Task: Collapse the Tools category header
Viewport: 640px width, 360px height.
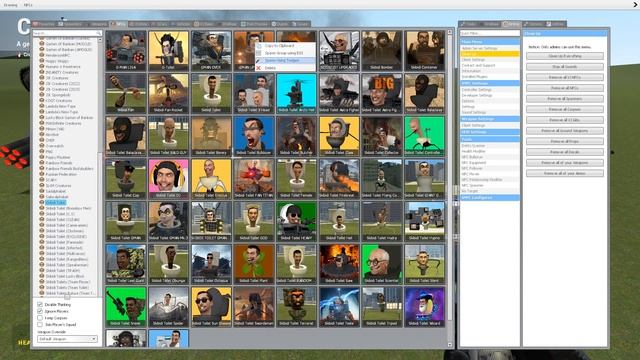Action: click(490, 139)
